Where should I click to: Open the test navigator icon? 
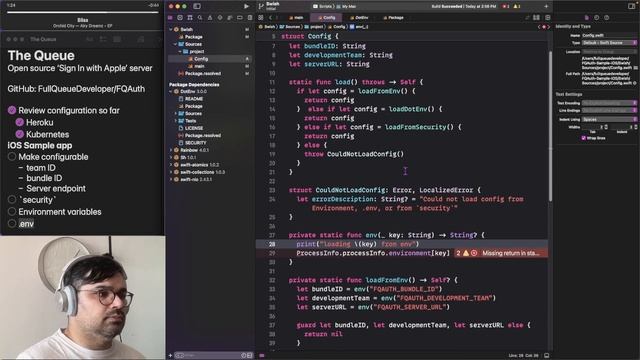[x=220, y=18]
